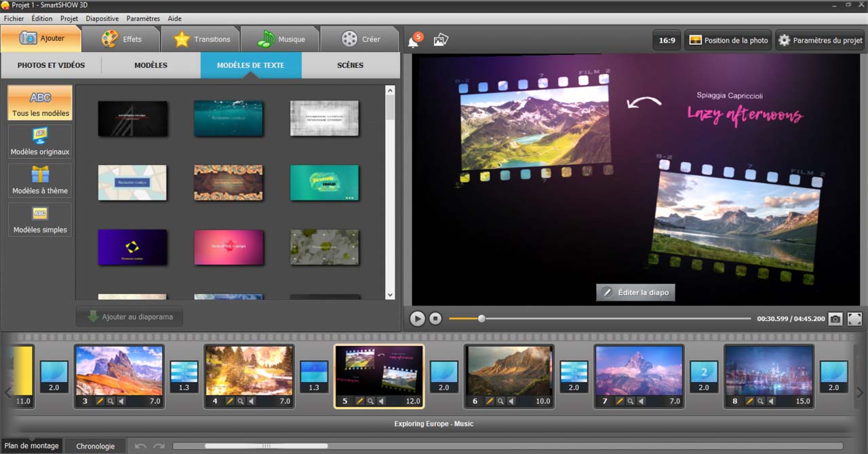Click the 16:9 aspect ratio button
868x454 pixels.
pyautogui.click(x=667, y=40)
